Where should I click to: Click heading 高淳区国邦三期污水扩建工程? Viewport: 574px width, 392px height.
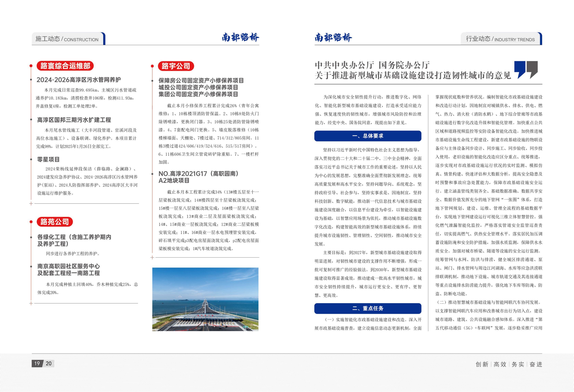pos(74,120)
